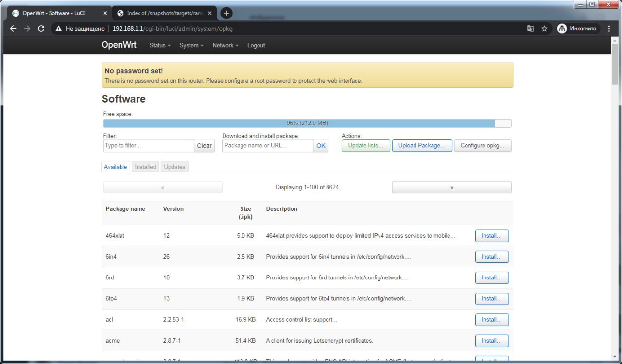Select the OpenWrt - Software - LuCI tab
The width and height of the screenshot is (622, 364).
point(58,13)
